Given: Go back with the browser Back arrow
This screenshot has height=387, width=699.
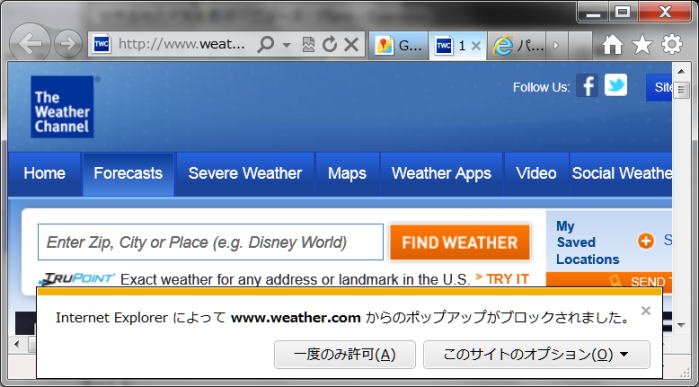Looking at the screenshot, I should [x=29, y=43].
